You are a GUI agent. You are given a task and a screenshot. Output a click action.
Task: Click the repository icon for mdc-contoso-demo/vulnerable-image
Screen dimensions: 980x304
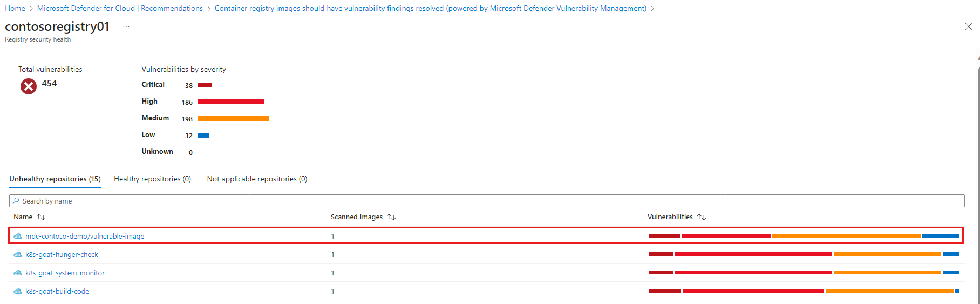[x=18, y=237]
